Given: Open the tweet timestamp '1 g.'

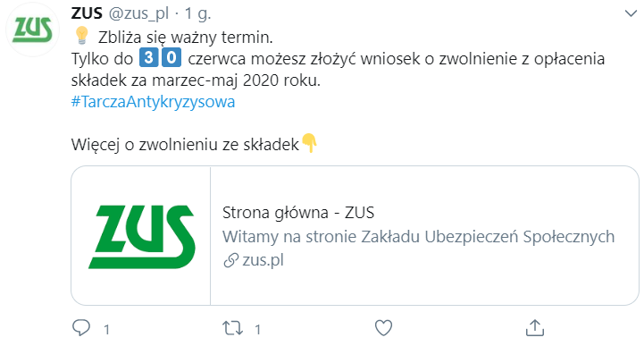Looking at the screenshot, I should point(197,13).
